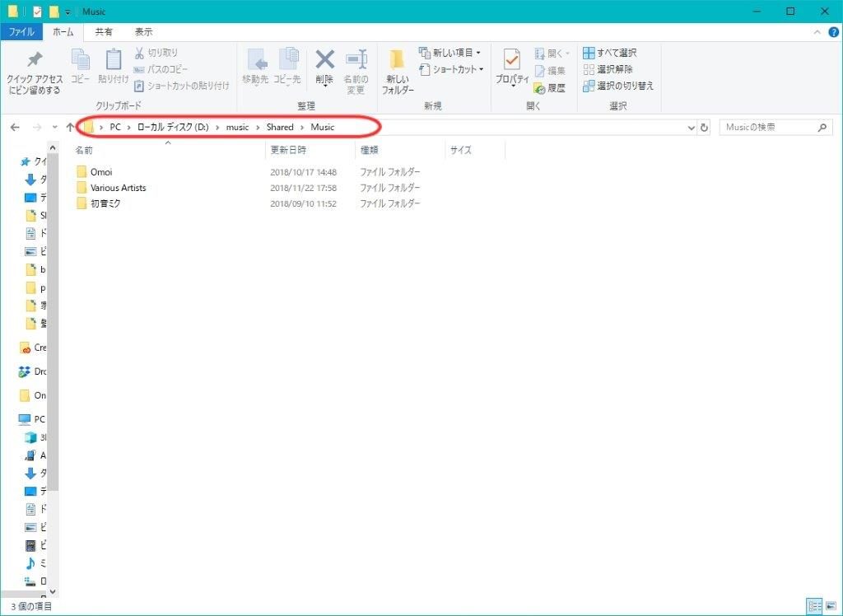Open the File tab

point(21,32)
